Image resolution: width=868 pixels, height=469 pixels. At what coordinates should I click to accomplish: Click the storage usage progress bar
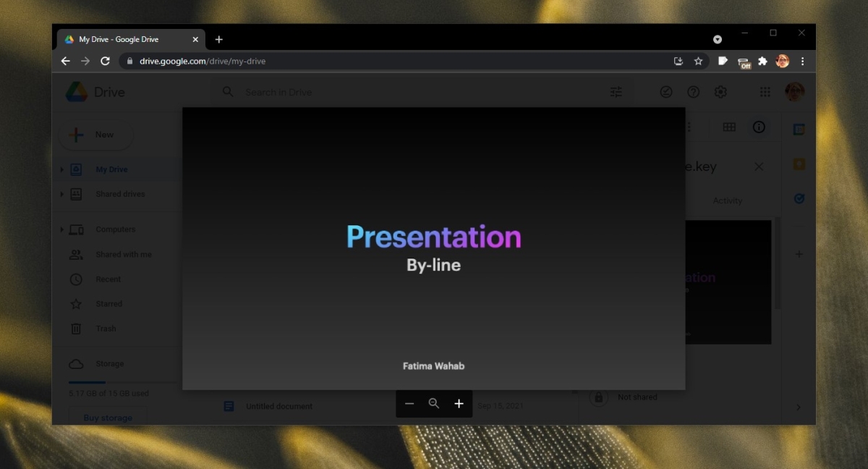(123, 382)
